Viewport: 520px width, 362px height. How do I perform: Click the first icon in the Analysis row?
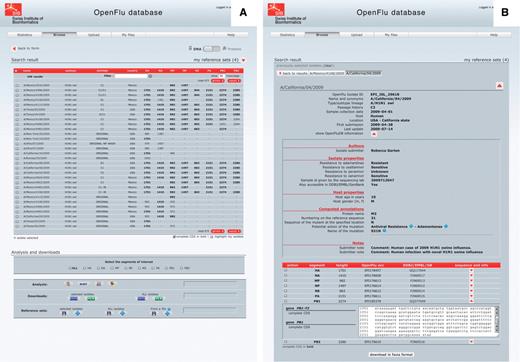68,284
